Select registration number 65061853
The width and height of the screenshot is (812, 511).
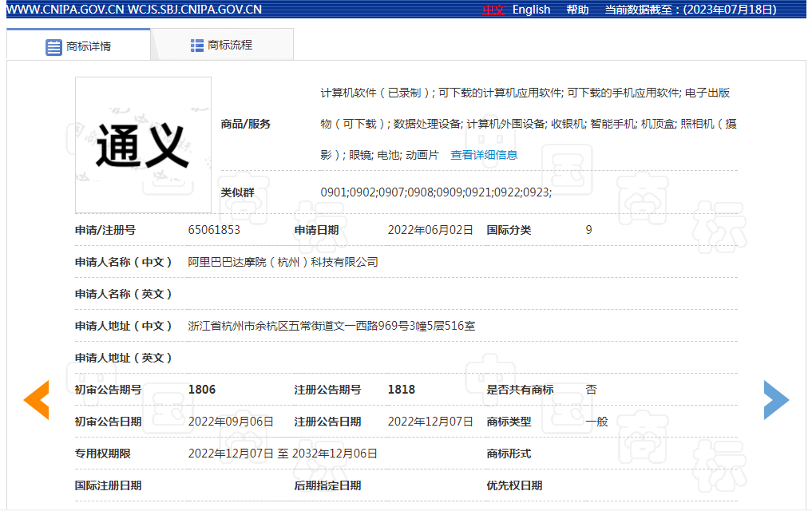[x=214, y=230]
